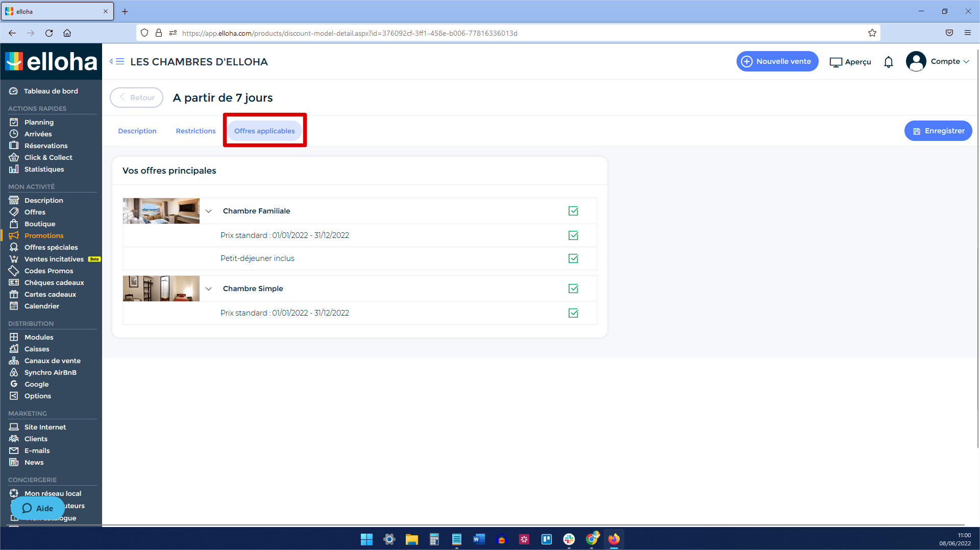Switch to Restrictions tab
This screenshot has height=550, width=980.
tap(195, 131)
